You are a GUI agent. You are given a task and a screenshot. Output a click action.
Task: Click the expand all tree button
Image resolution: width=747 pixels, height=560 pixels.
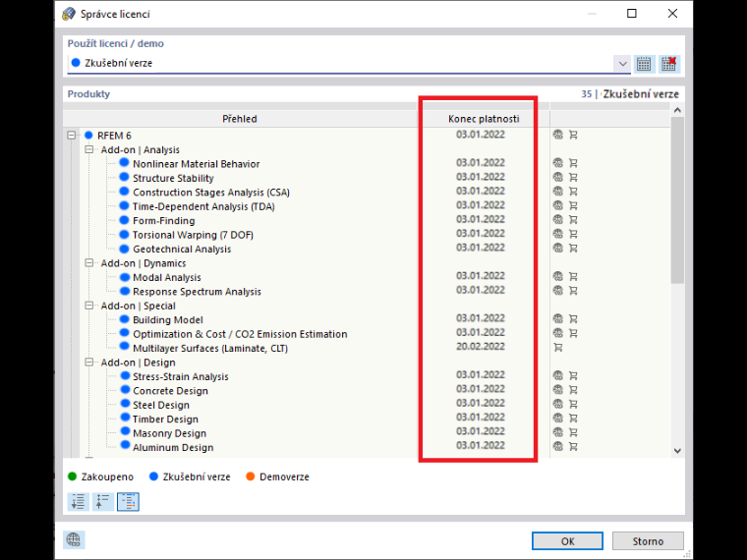point(78,502)
